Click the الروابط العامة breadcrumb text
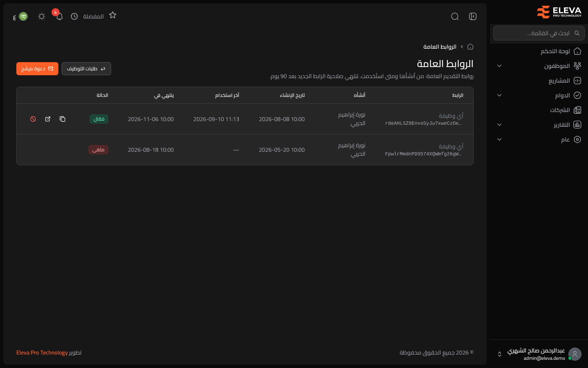Viewport: 588px width, 368px height. coord(440,47)
